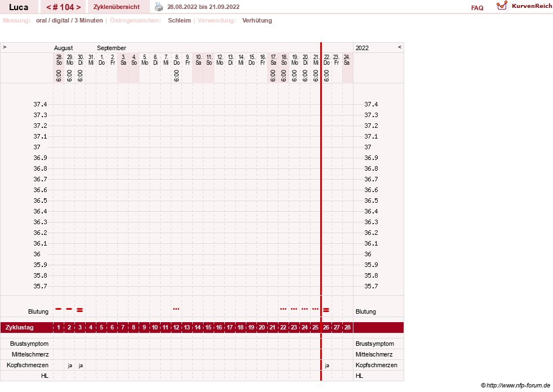Click the nfp-forum.de copyright link
The height and width of the screenshot is (392, 553).
click(x=515, y=386)
